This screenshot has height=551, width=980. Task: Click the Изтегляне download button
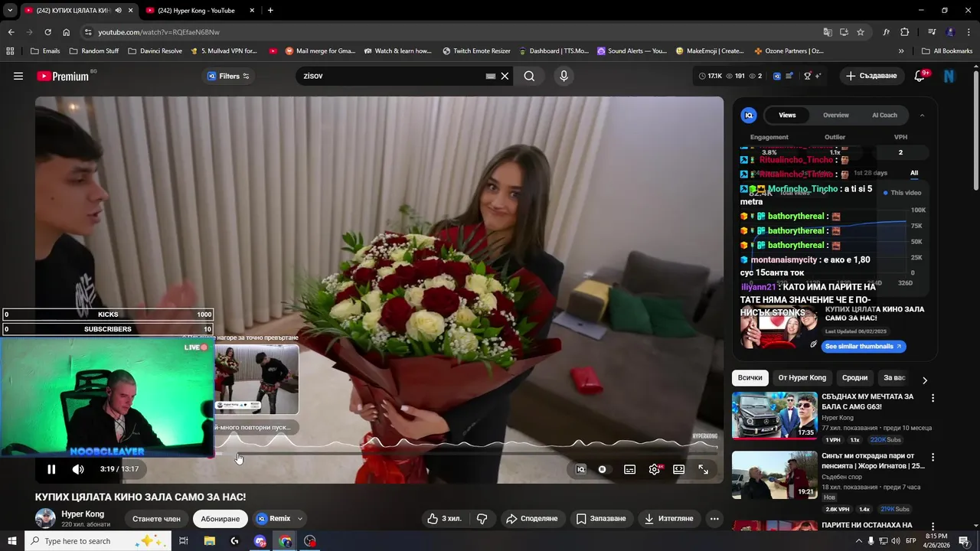669,519
